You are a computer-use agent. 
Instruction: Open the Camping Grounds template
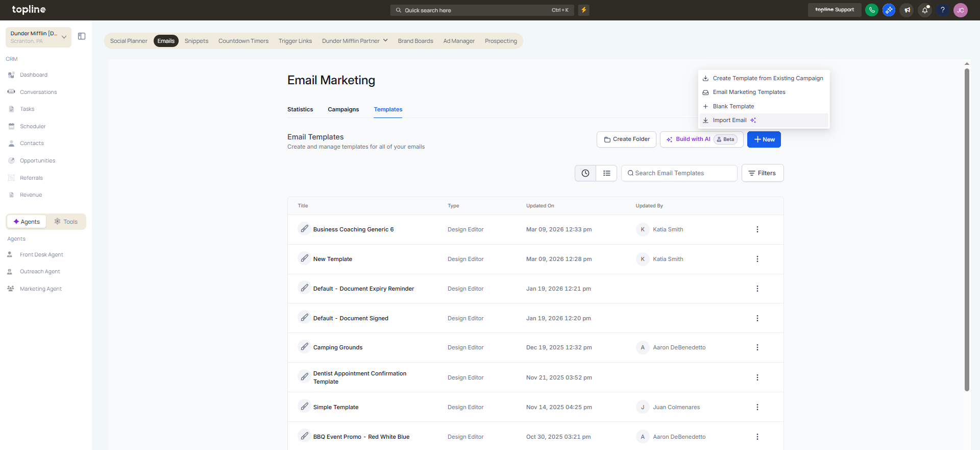pos(338,348)
